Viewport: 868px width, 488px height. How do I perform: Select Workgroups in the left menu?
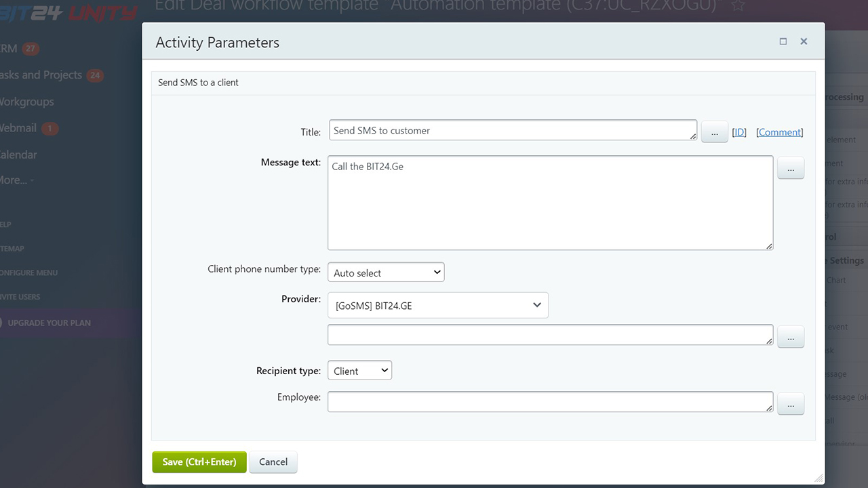point(27,102)
